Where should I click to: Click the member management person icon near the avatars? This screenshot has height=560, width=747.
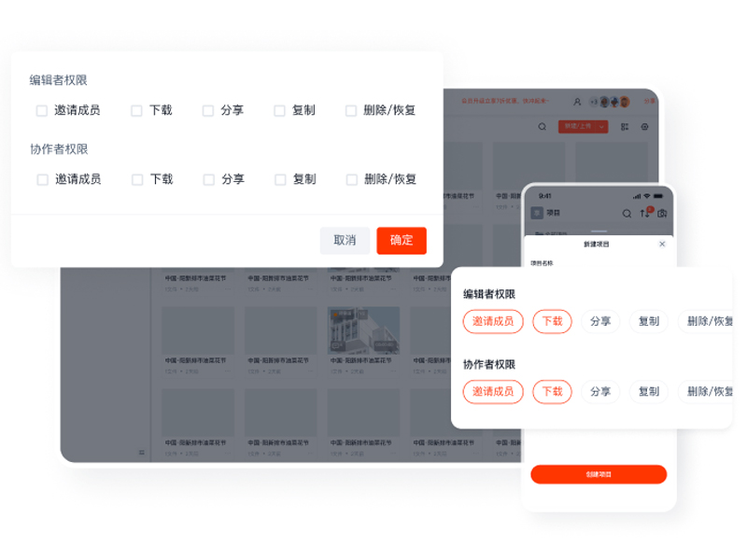pyautogui.click(x=578, y=103)
